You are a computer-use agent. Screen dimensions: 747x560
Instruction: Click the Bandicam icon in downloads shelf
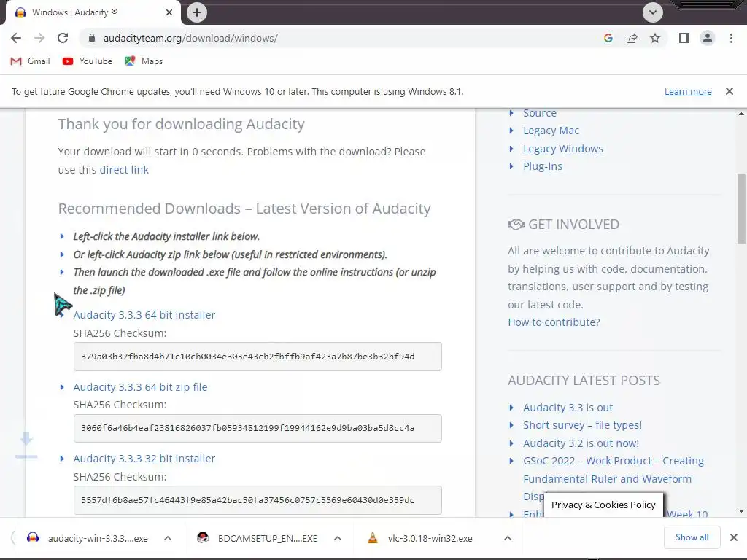203,538
